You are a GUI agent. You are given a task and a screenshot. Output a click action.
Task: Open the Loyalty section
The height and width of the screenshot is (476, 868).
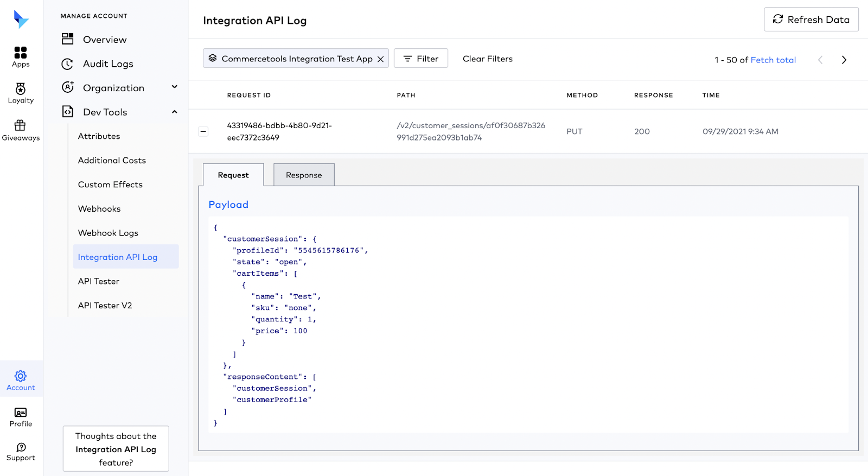(x=21, y=93)
